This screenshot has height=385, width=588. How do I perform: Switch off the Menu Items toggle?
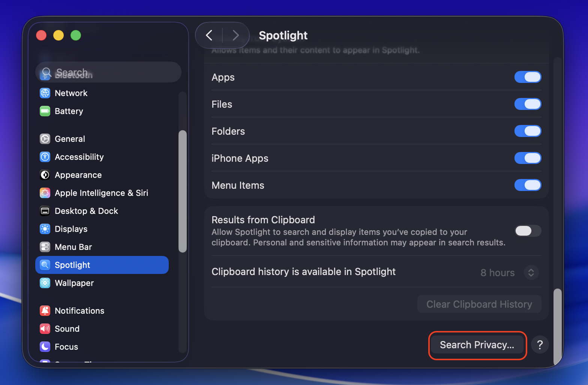click(x=528, y=185)
